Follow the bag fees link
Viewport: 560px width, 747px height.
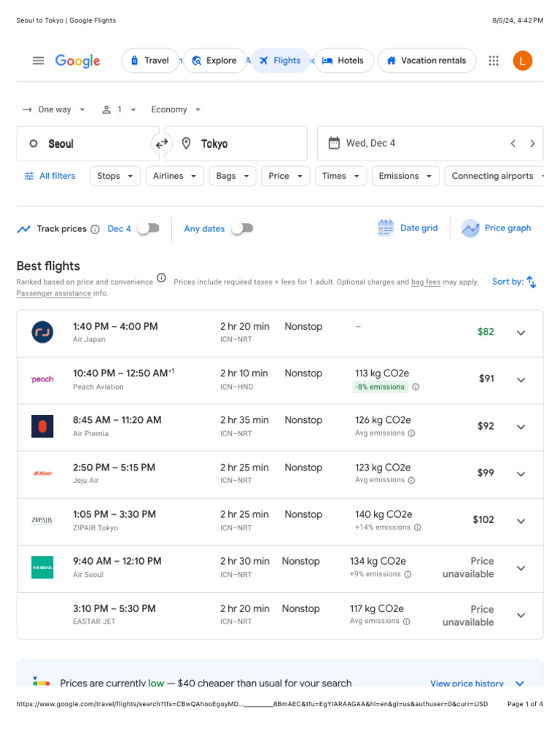(x=426, y=282)
